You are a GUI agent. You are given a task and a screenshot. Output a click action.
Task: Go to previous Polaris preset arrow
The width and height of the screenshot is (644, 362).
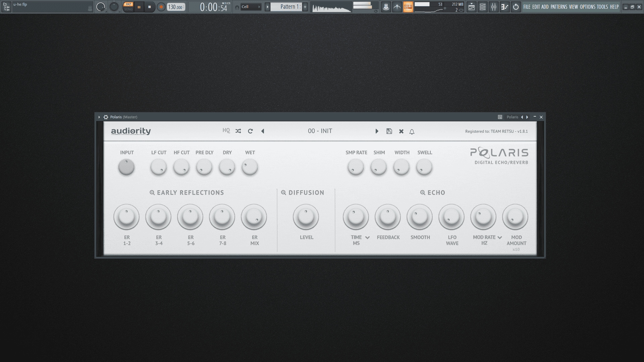coord(263,131)
